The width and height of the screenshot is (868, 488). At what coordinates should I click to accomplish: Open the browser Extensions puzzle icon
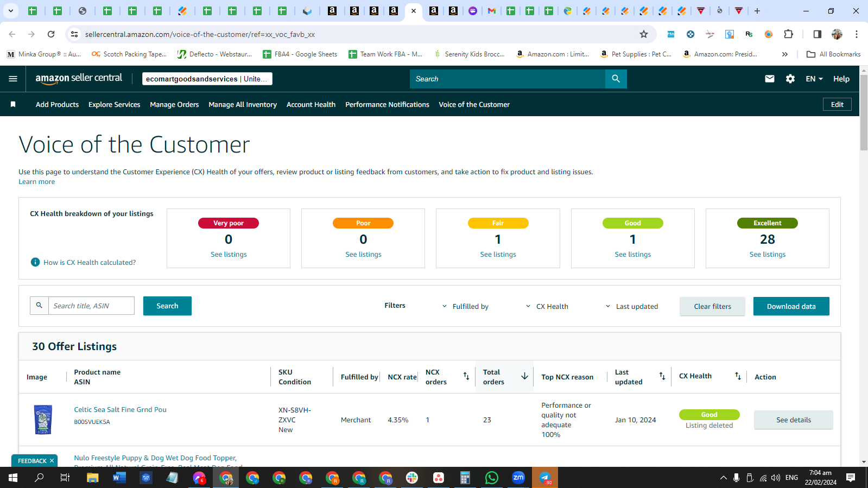(x=789, y=34)
